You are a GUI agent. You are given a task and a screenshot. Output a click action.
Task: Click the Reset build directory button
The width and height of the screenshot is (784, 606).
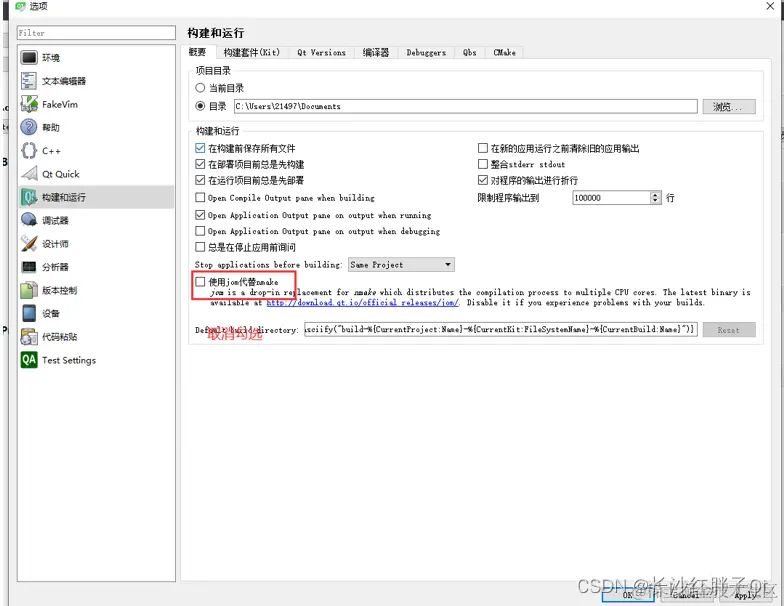click(x=728, y=330)
